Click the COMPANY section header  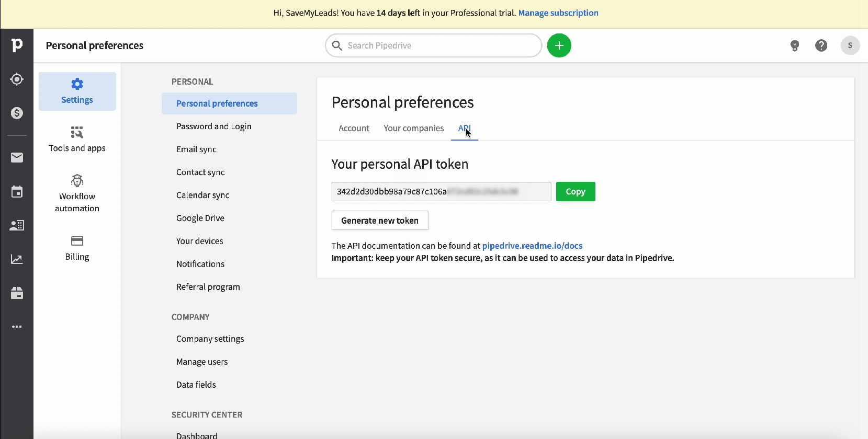coord(190,317)
